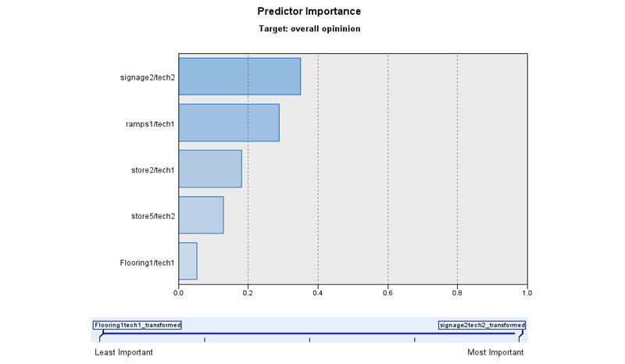Click the signage2tech2_transformed slider label

click(482, 325)
